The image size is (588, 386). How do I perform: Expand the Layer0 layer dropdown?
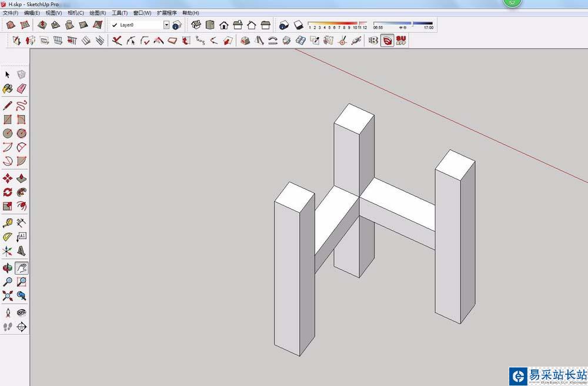166,25
